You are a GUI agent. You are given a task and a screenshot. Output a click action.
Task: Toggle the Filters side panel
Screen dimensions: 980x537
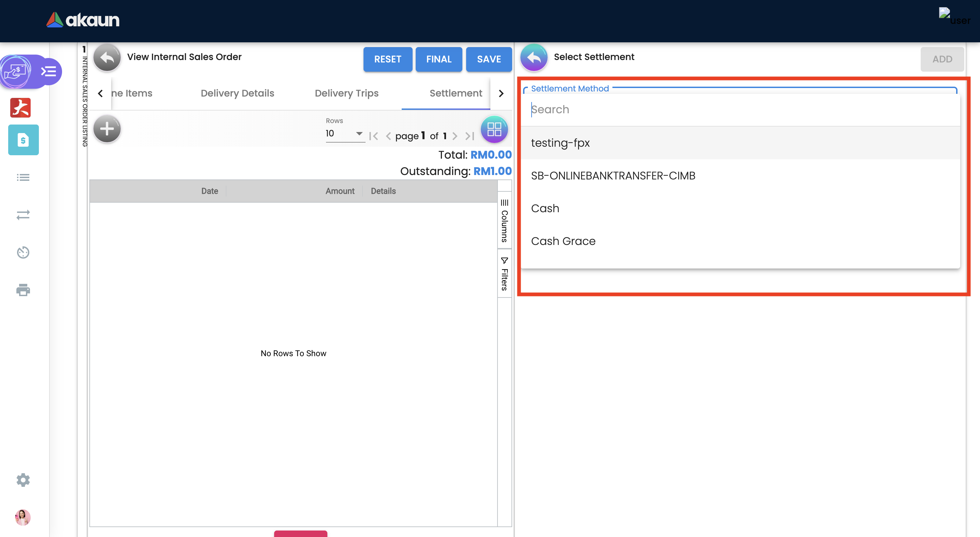(504, 274)
